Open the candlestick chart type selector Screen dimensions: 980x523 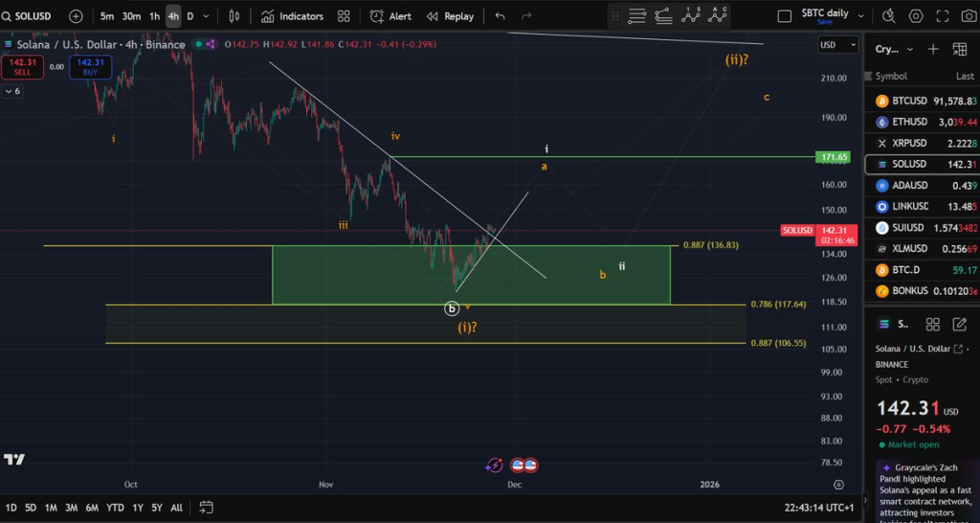(x=234, y=16)
